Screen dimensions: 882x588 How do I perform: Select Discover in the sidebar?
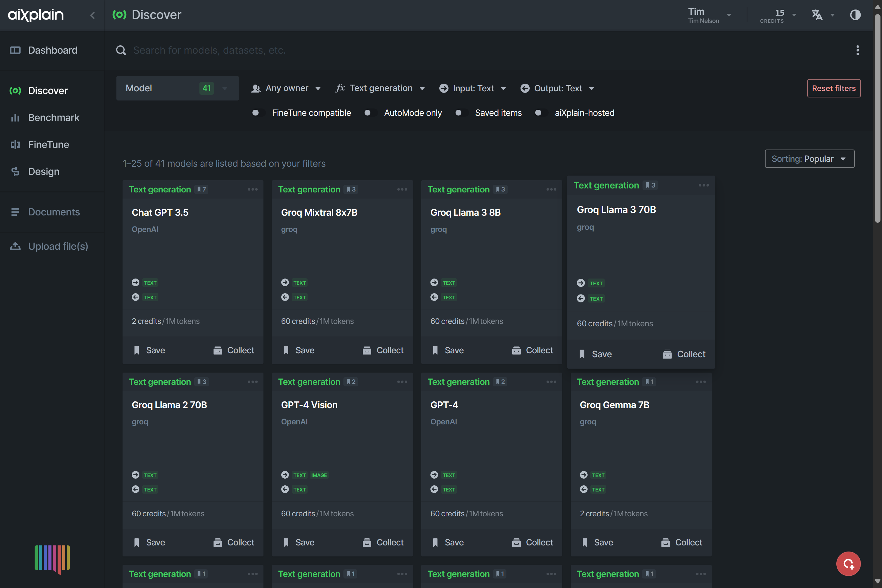52,90
